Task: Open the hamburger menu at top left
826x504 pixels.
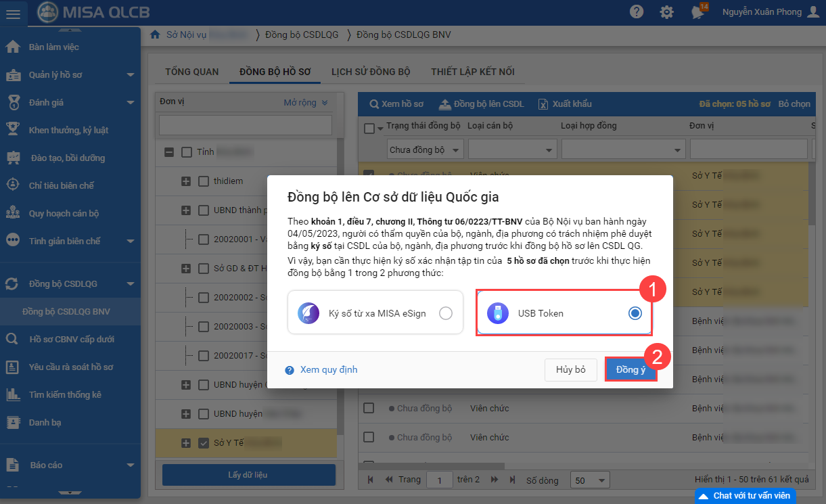Action: click(x=13, y=13)
